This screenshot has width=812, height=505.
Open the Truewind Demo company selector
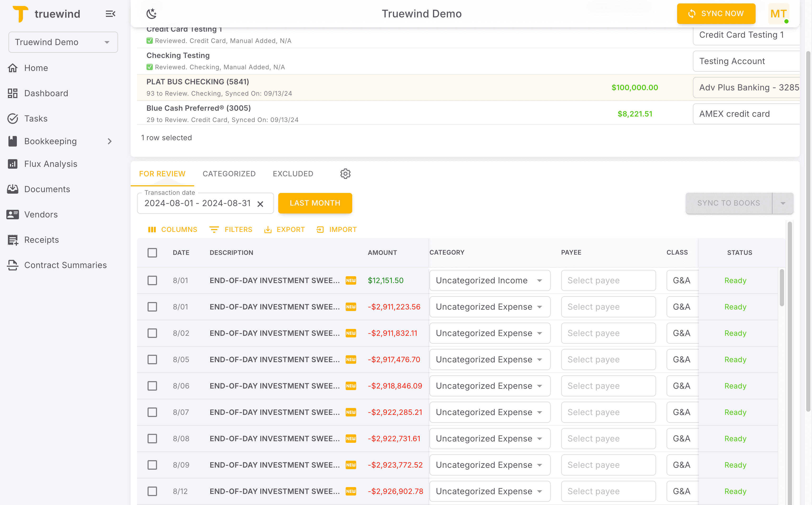point(63,42)
